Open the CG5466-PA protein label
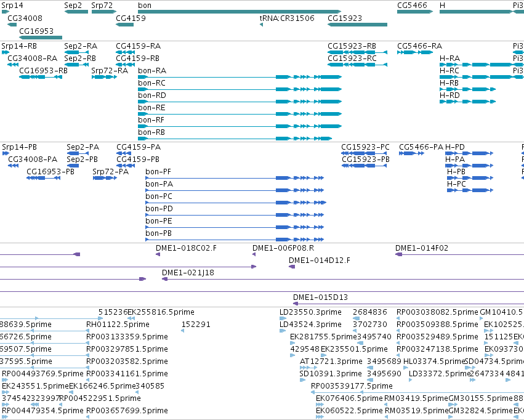Viewport: 524px width, 420px height. pyautogui.click(x=421, y=147)
